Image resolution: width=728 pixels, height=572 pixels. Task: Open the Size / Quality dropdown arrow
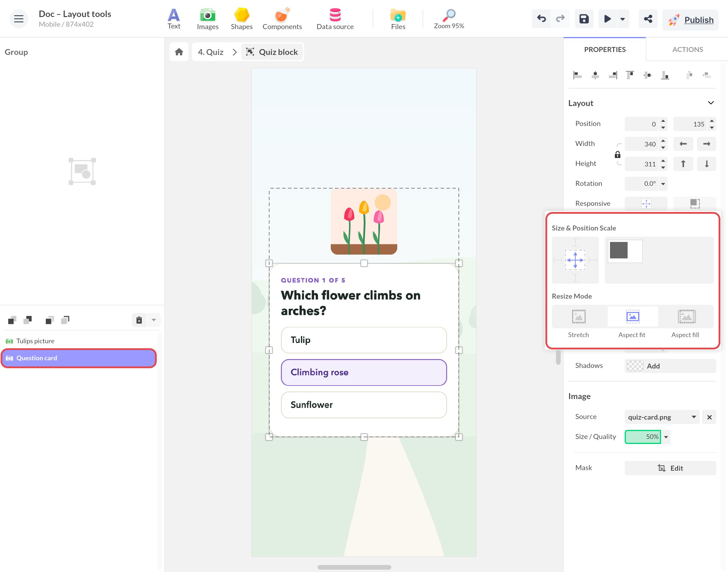point(666,437)
